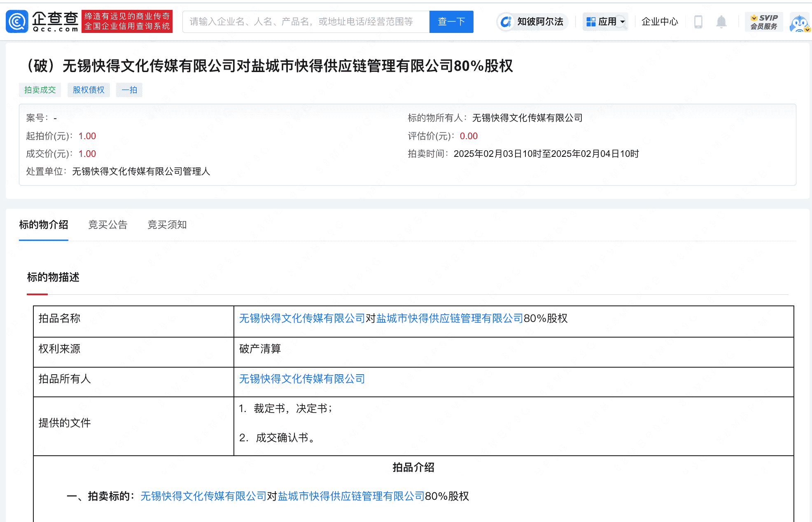Open the notifications bell
Viewport: 812px width, 522px height.
pyautogui.click(x=721, y=21)
